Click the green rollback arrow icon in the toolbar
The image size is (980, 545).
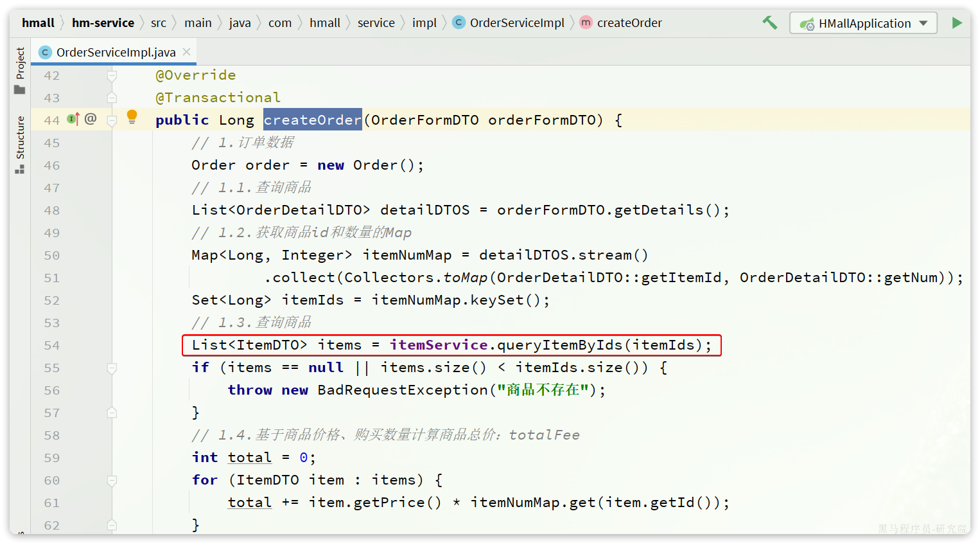(770, 22)
